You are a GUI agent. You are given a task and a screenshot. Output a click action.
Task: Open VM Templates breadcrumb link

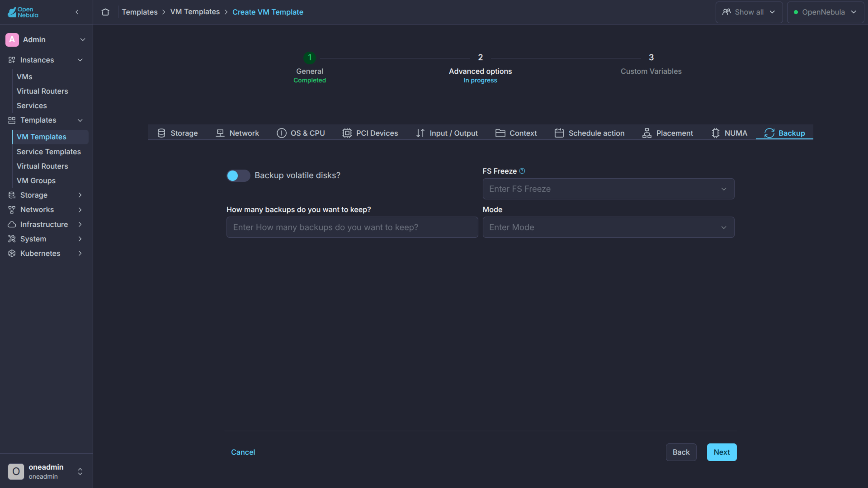point(195,12)
